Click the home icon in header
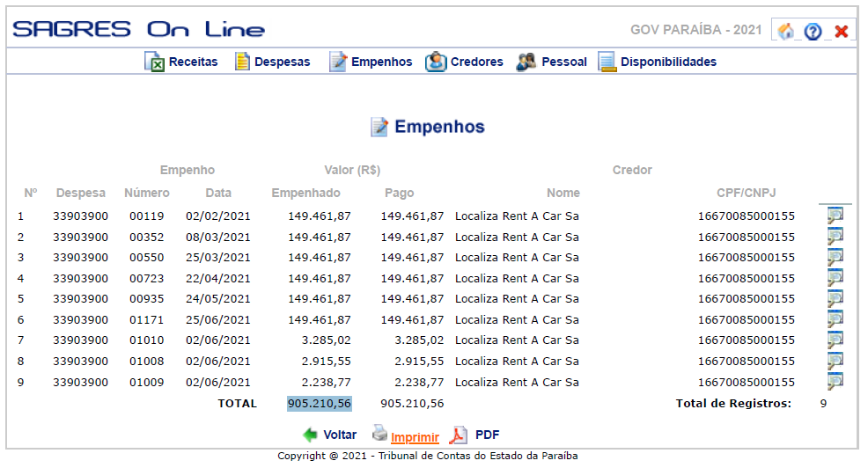This screenshot has width=868, height=468. 785,31
